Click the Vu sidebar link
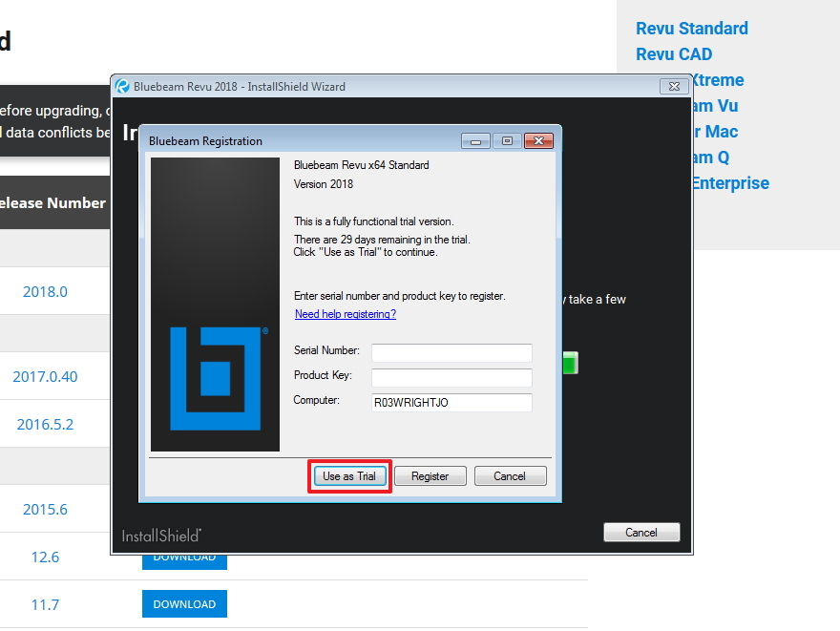840x631 pixels. [715, 106]
